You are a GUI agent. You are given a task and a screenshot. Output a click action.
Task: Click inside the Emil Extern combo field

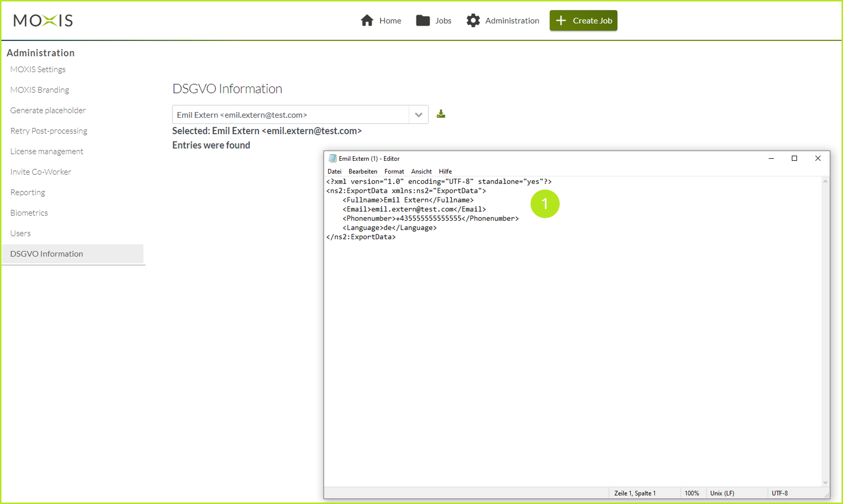click(x=290, y=115)
